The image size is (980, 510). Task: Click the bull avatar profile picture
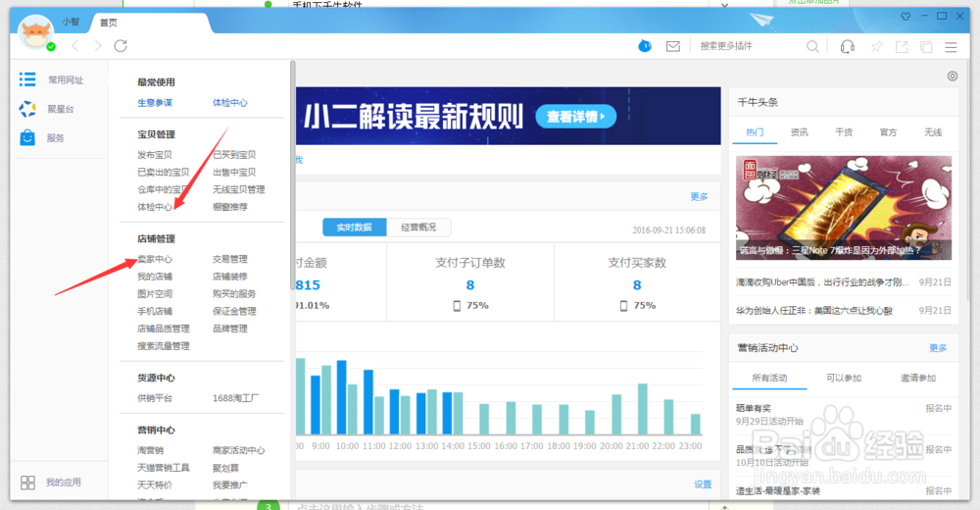point(35,32)
